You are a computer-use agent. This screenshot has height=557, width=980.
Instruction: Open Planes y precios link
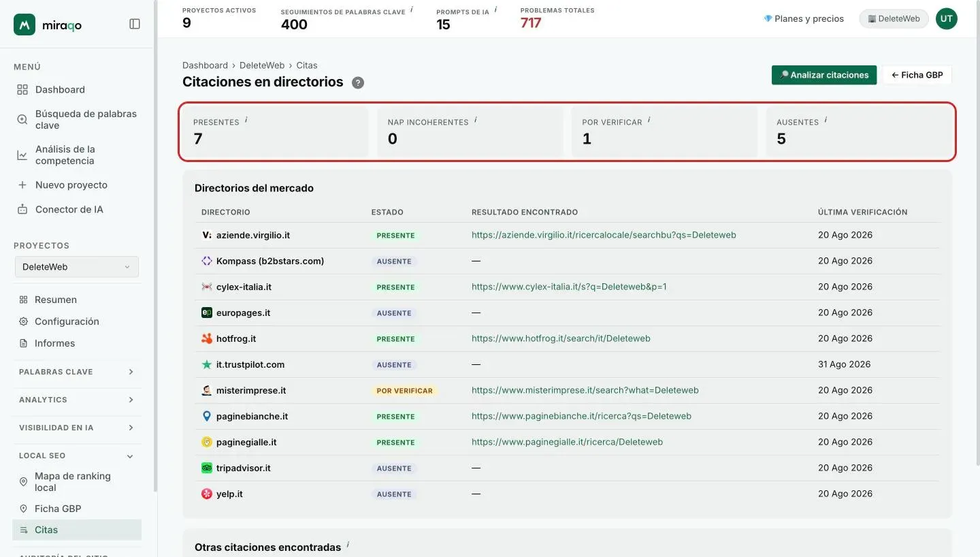click(804, 19)
